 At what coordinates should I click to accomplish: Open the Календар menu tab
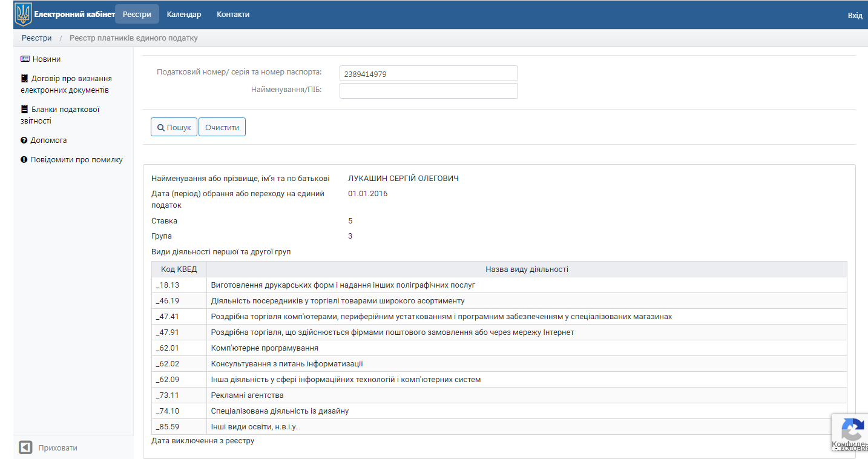click(x=184, y=15)
